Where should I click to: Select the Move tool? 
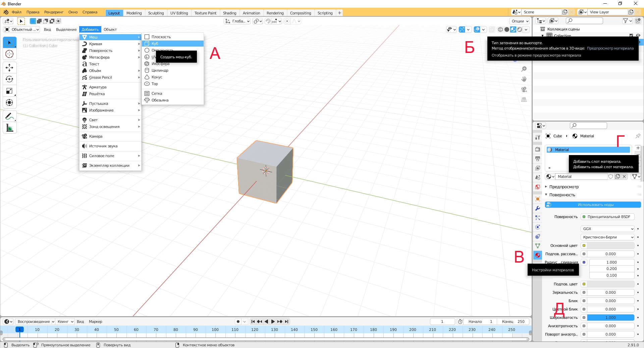tap(9, 68)
